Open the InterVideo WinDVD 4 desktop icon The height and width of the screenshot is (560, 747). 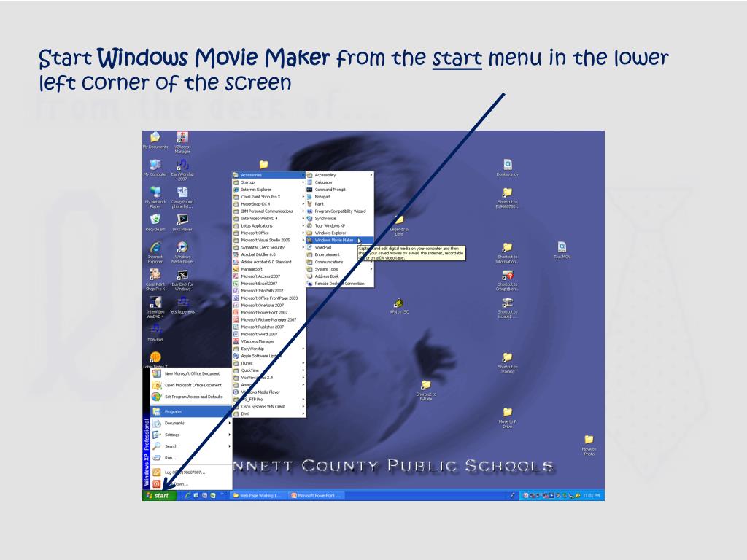pos(155,308)
